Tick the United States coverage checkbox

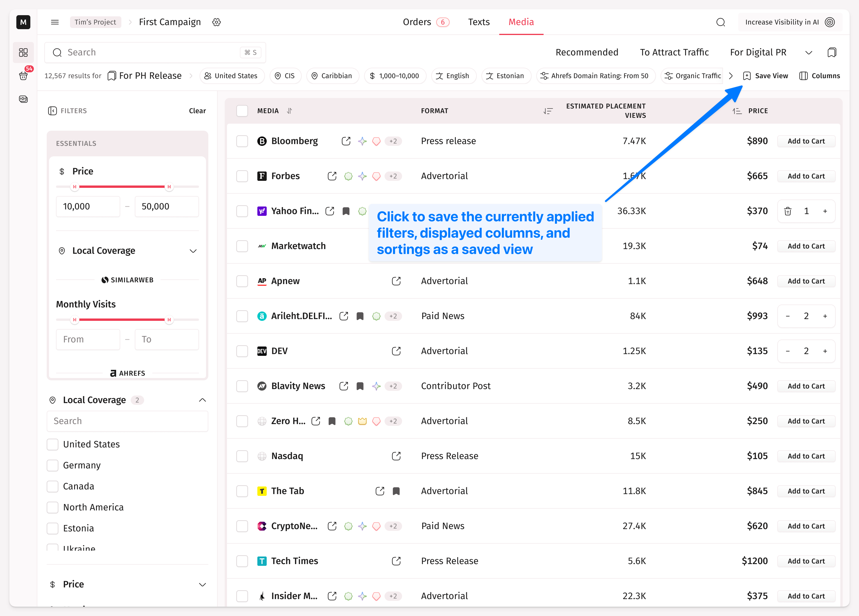tap(53, 444)
